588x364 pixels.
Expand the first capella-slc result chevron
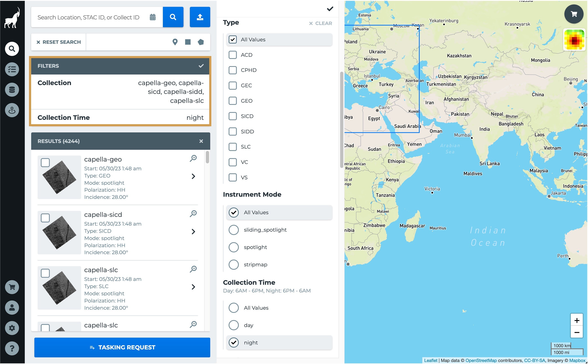tap(193, 287)
